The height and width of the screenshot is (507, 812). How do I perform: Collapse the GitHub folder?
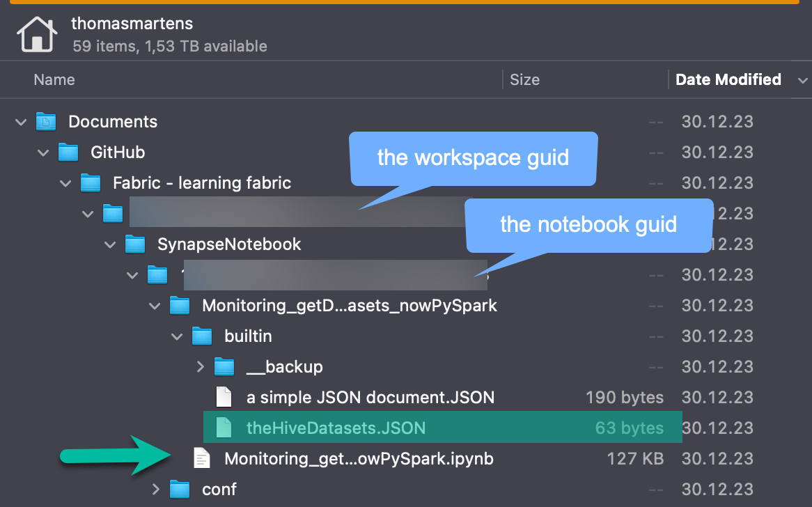42,152
